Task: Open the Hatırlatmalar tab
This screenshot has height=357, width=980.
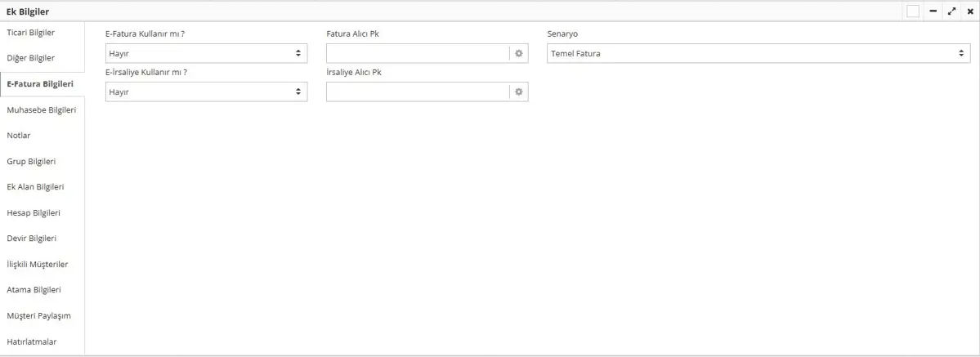Action: click(x=32, y=341)
